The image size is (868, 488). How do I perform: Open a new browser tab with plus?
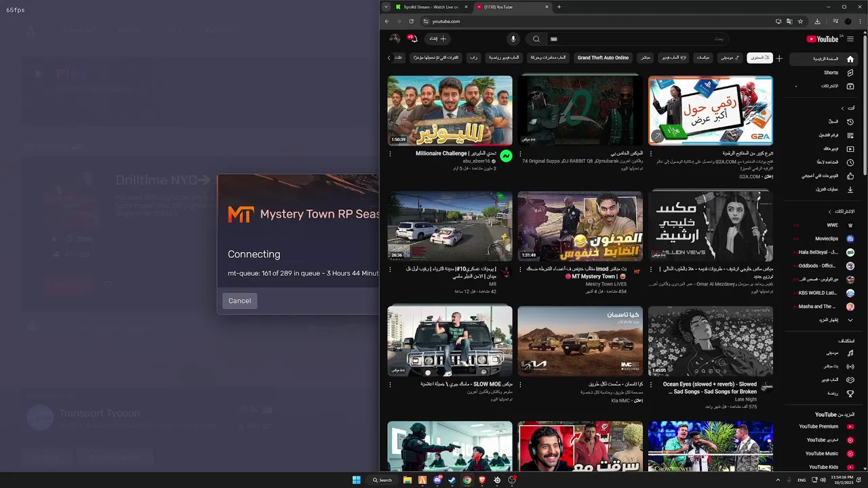559,7
